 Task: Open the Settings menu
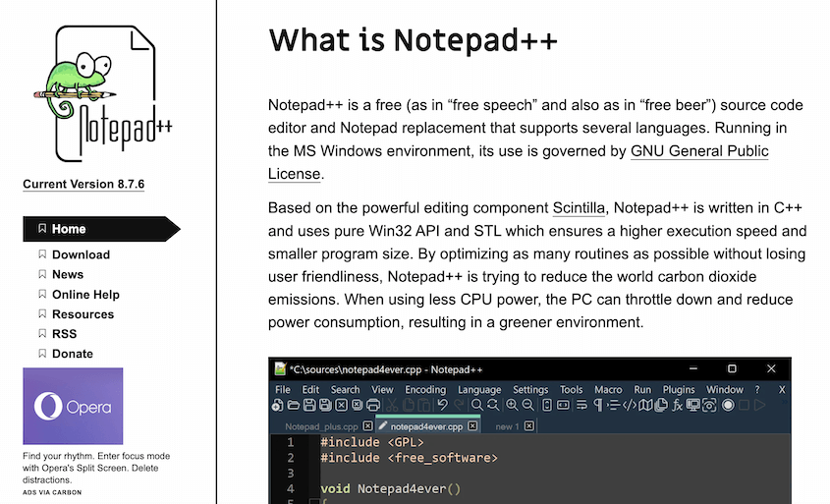[530, 390]
